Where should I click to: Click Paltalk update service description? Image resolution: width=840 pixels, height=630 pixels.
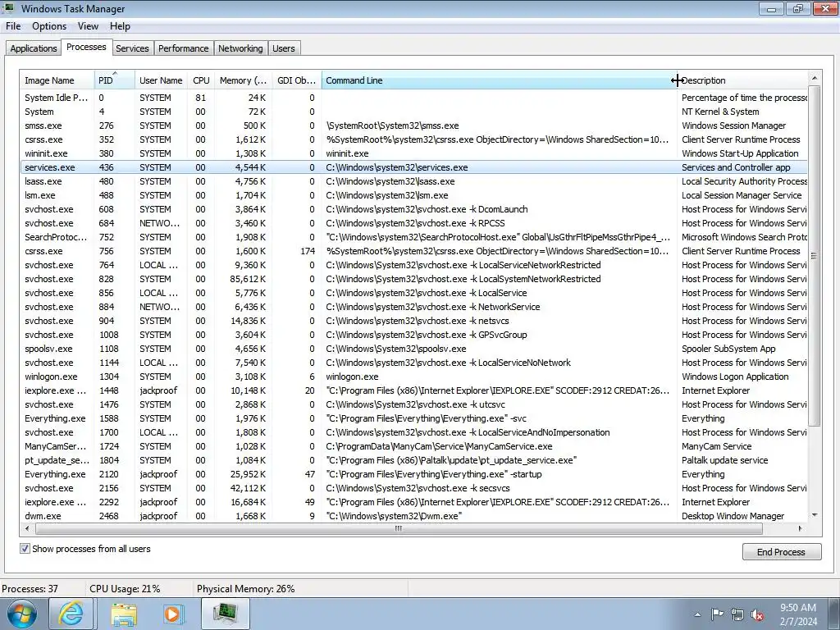724,460
